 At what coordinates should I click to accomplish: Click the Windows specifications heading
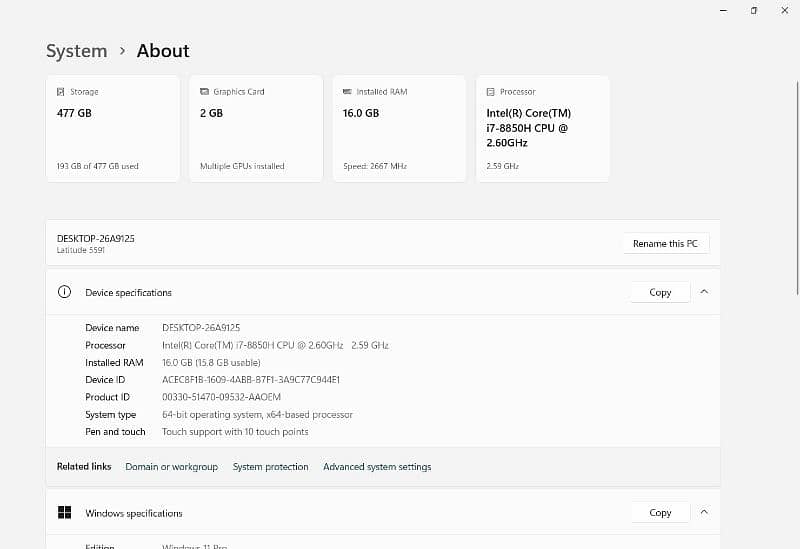point(134,513)
